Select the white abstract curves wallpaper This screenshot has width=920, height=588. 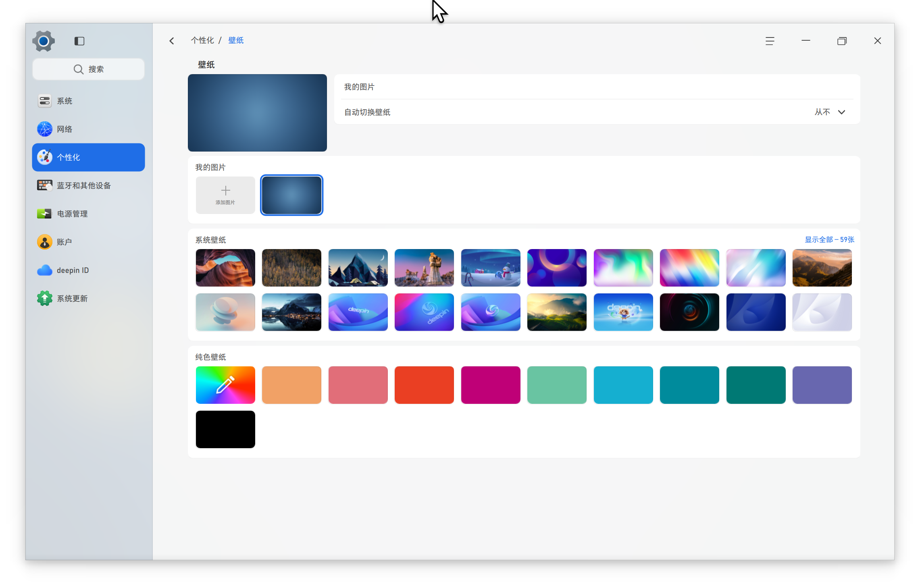(822, 312)
